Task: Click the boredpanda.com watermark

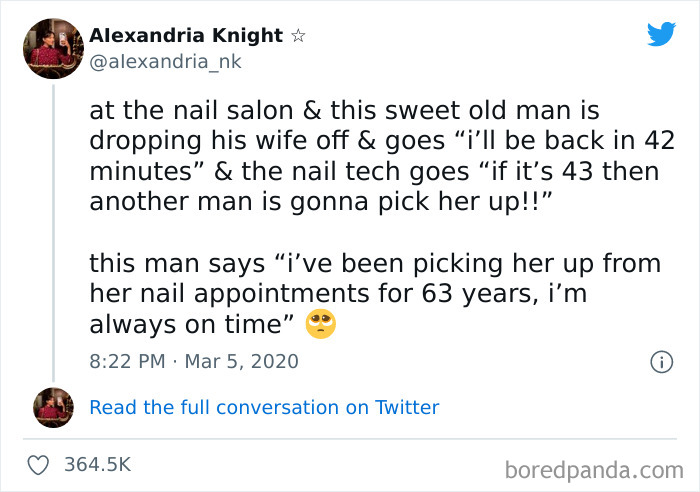Action: pos(593,467)
